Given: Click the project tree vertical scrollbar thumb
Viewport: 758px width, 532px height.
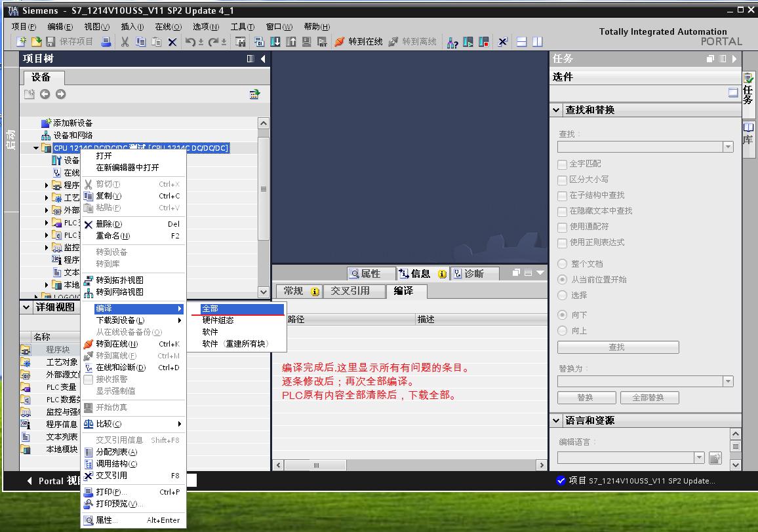Looking at the screenshot, I should point(264,189).
